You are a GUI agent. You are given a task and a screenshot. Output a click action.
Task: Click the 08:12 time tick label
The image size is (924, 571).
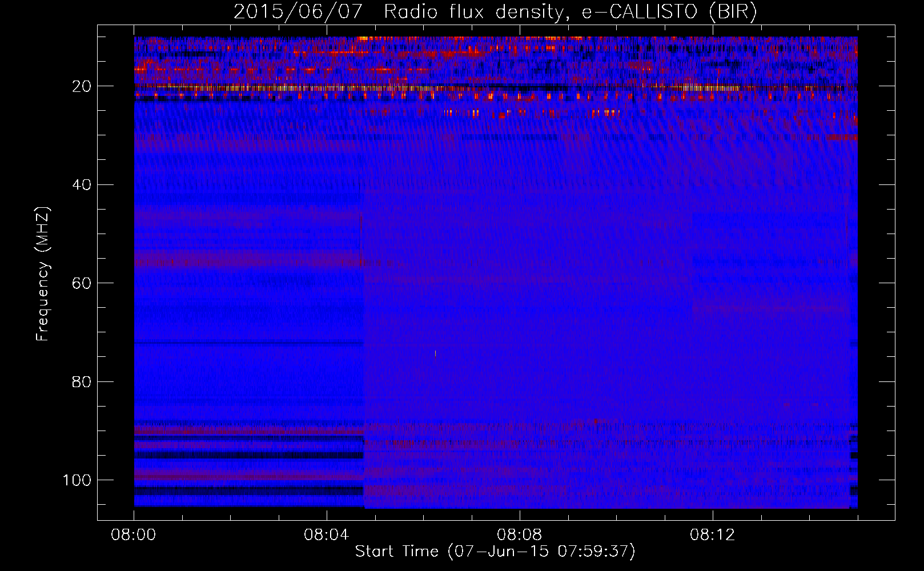(x=713, y=535)
